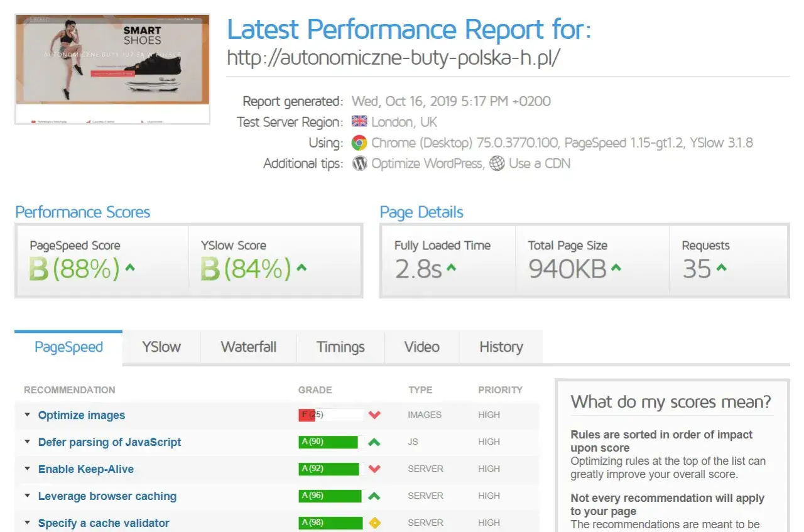Viewport: 804px width, 532px height.
Task: Click the Smart Shoes site thumbnail
Action: click(112, 69)
